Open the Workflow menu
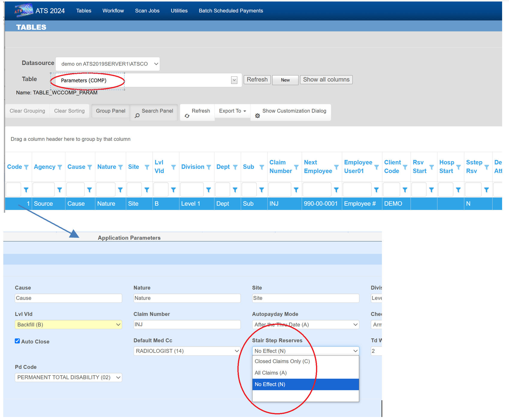The image size is (509, 420). click(x=113, y=11)
